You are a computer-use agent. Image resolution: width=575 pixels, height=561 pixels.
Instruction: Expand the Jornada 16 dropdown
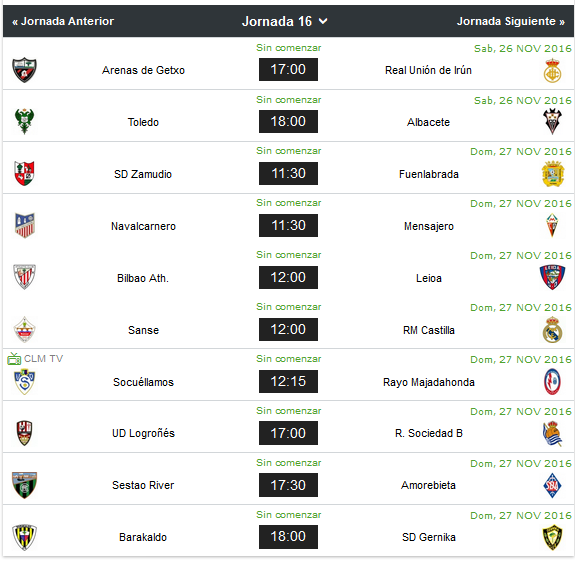pyautogui.click(x=285, y=21)
